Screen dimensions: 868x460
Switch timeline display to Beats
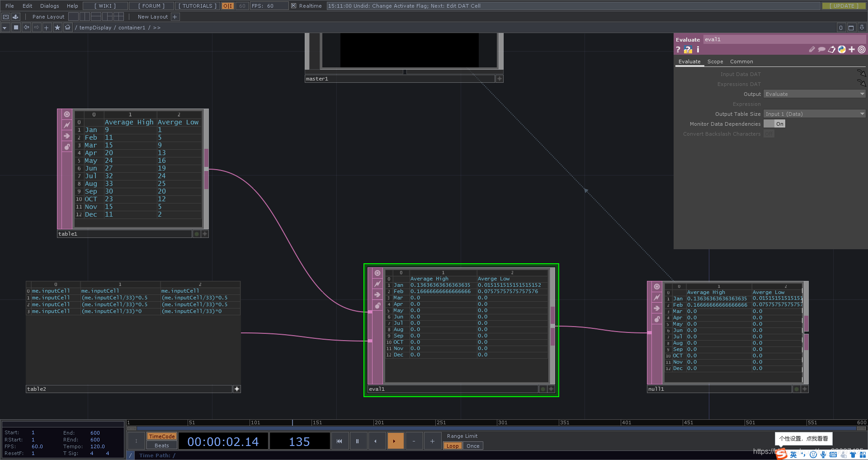[x=161, y=446]
